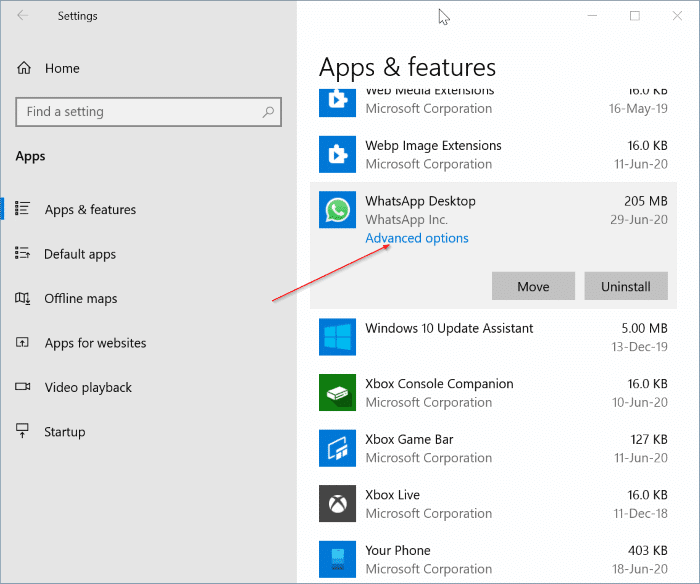Click the Webp Image Extensions icon
700x584 pixels.
338,154
